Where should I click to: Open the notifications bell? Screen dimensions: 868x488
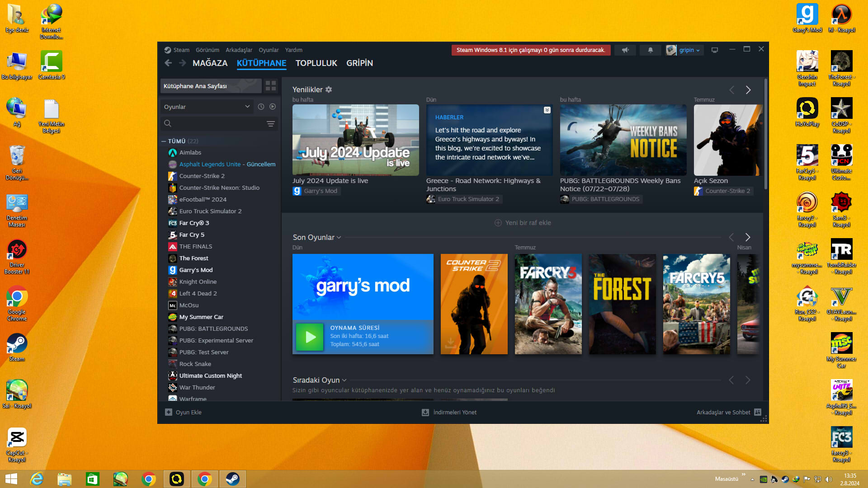pyautogui.click(x=650, y=50)
